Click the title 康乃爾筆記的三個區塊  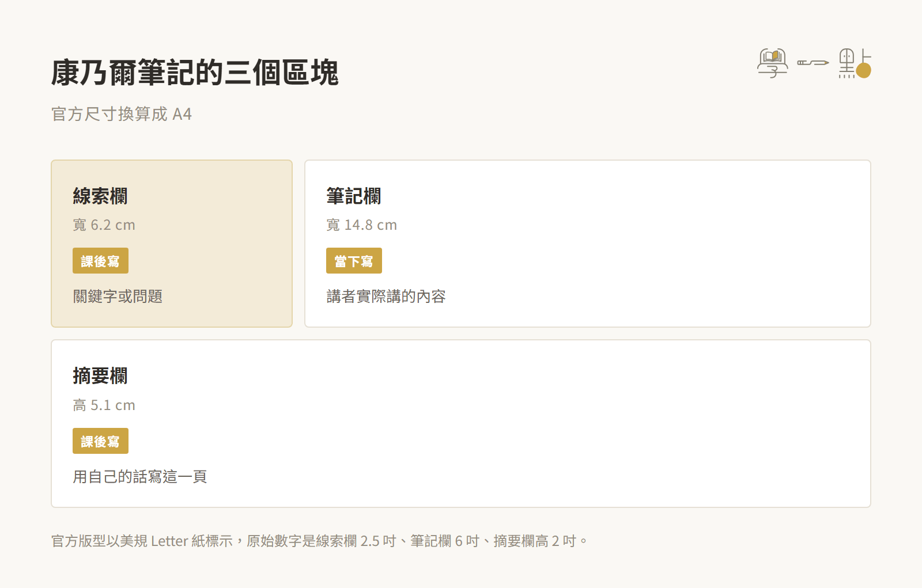195,73
